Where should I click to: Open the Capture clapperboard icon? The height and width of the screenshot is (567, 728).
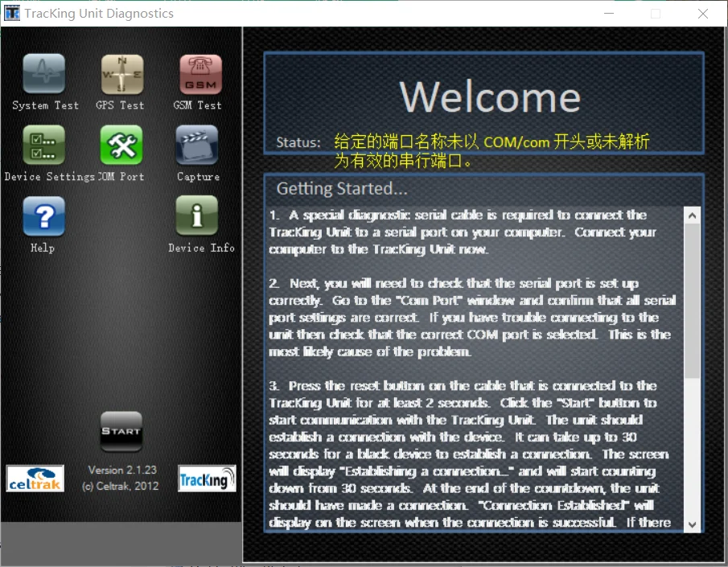(197, 145)
